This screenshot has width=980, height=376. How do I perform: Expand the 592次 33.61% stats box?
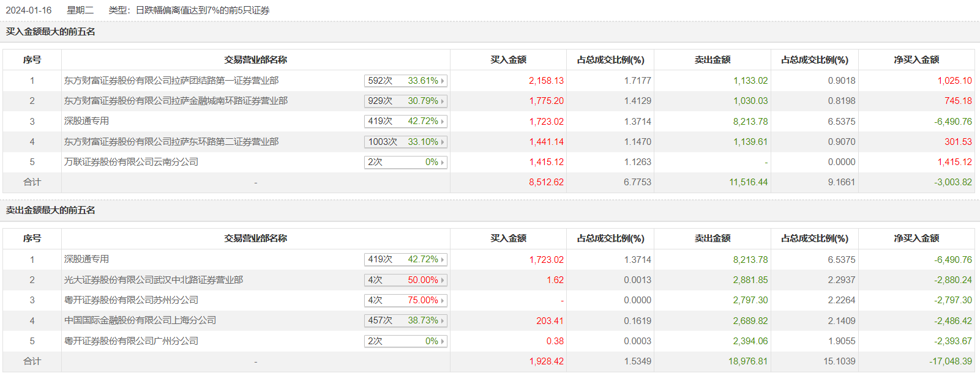tap(405, 81)
